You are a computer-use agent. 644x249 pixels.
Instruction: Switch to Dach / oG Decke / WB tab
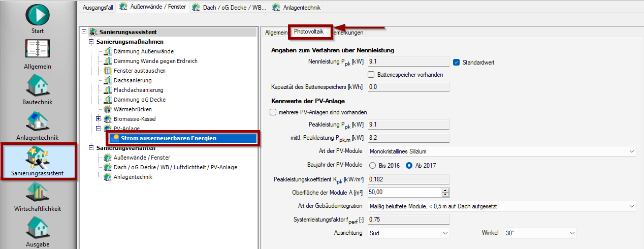pos(230,7)
